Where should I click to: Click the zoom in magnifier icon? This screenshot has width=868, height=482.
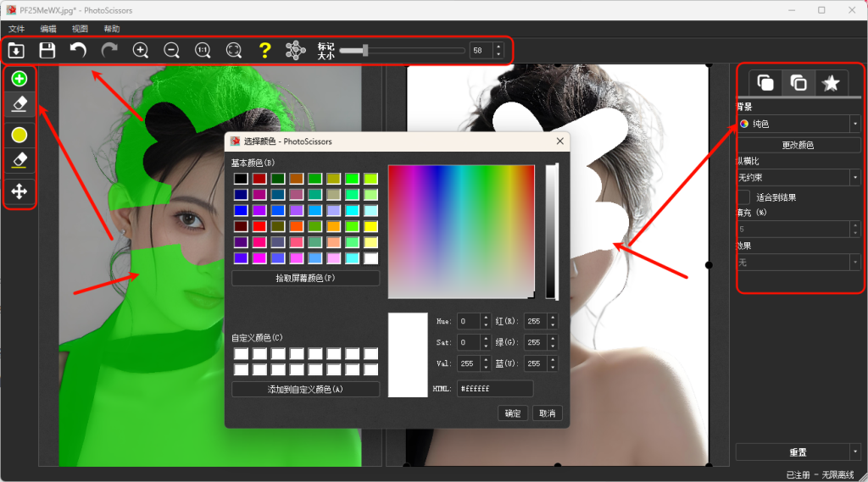tap(141, 51)
